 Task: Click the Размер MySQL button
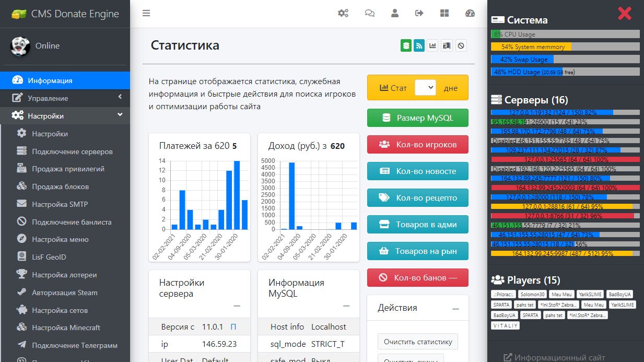coord(417,118)
